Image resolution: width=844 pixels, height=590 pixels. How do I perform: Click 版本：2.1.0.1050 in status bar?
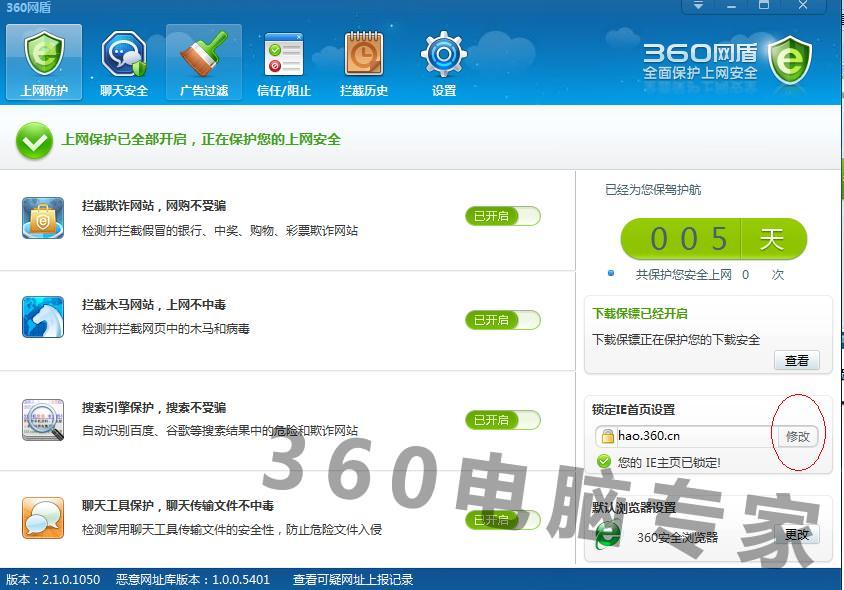point(53,580)
